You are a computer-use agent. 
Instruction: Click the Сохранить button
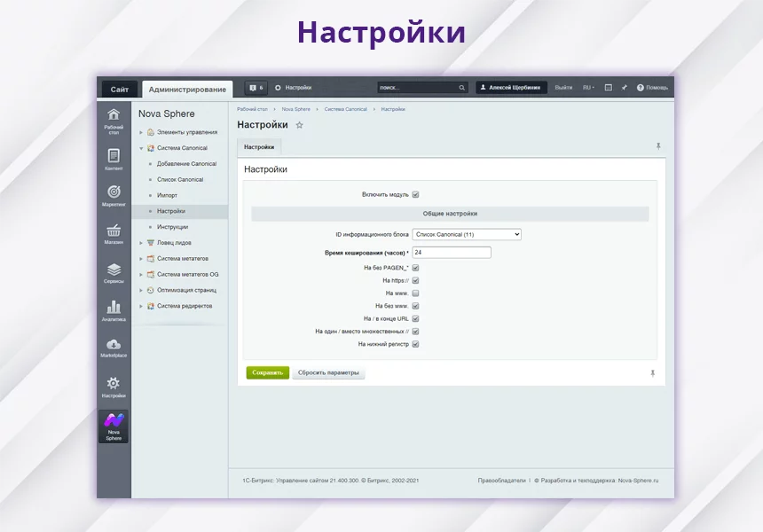[x=267, y=373]
